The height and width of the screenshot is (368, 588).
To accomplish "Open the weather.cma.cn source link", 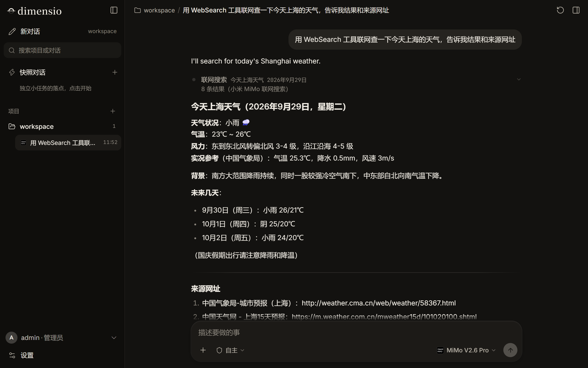I will pyautogui.click(x=379, y=303).
